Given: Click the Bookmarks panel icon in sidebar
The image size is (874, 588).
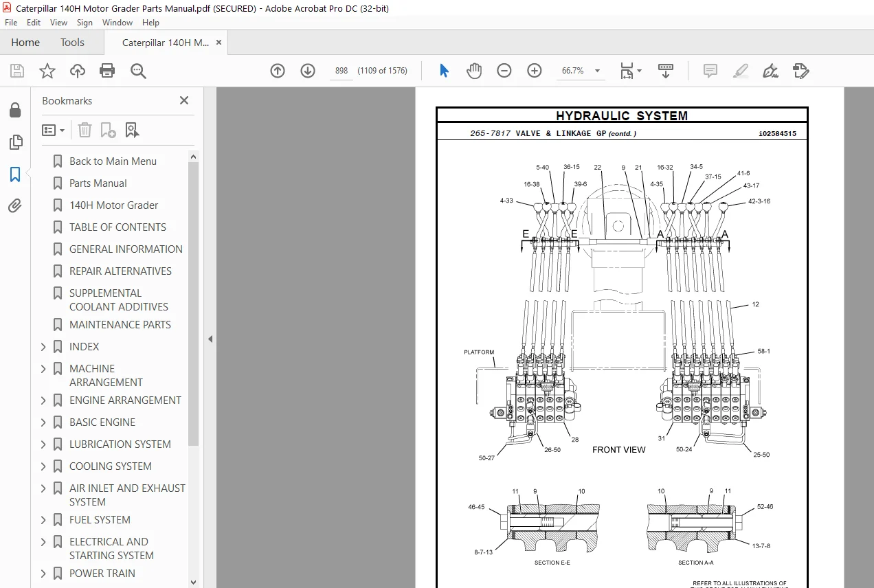Looking at the screenshot, I should (15, 174).
